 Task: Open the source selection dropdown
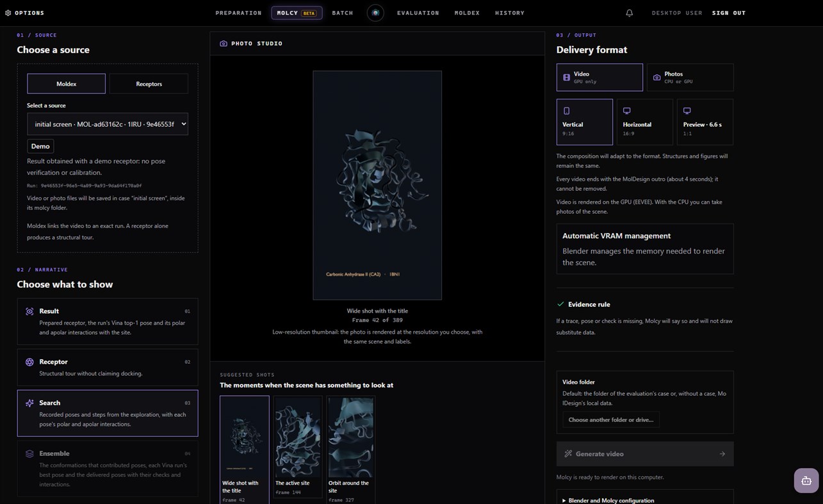click(108, 124)
